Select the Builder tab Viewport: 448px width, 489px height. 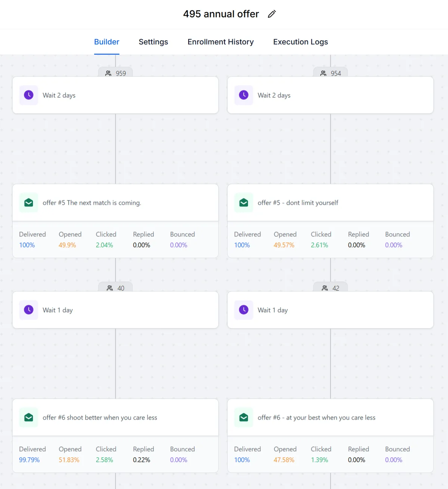pyautogui.click(x=107, y=42)
